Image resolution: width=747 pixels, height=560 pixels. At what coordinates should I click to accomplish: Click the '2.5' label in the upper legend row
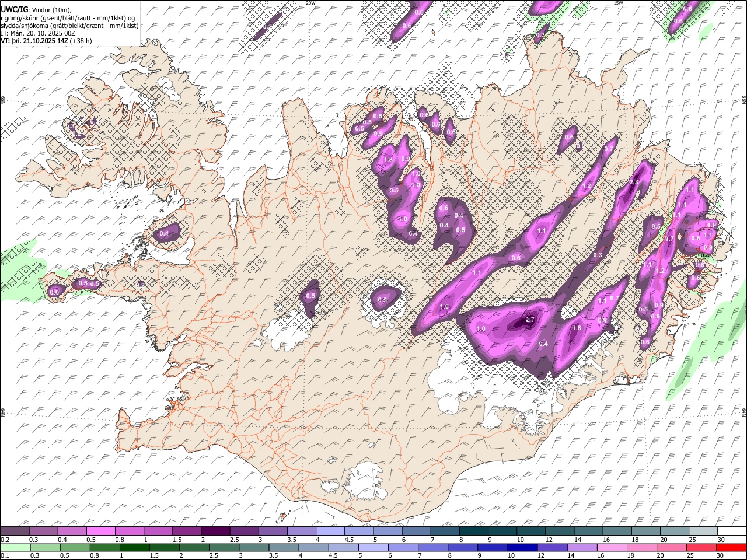pos(234,540)
